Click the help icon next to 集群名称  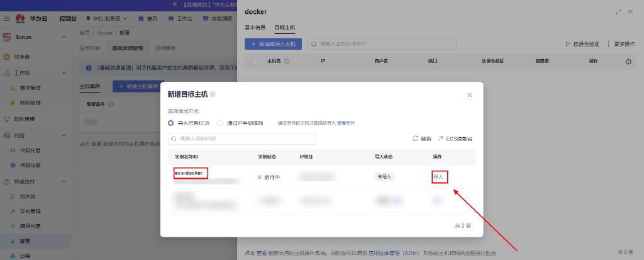[x=111, y=105]
